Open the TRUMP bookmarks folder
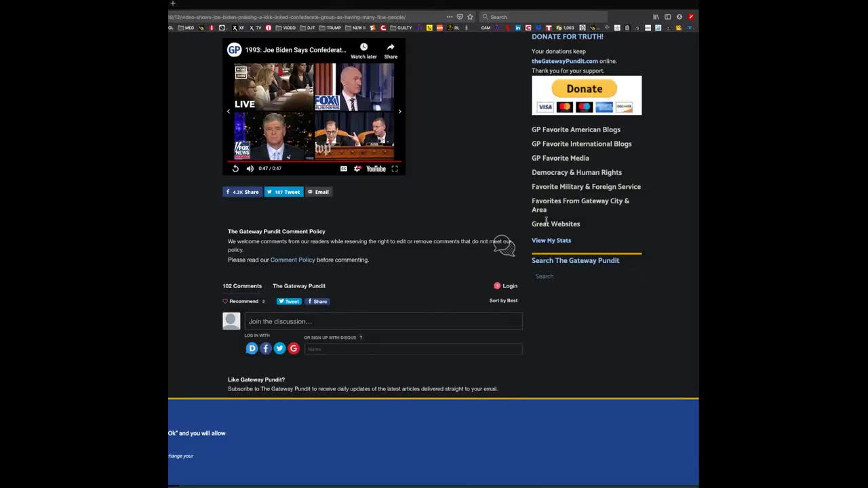This screenshot has width=868, height=488. click(330, 28)
